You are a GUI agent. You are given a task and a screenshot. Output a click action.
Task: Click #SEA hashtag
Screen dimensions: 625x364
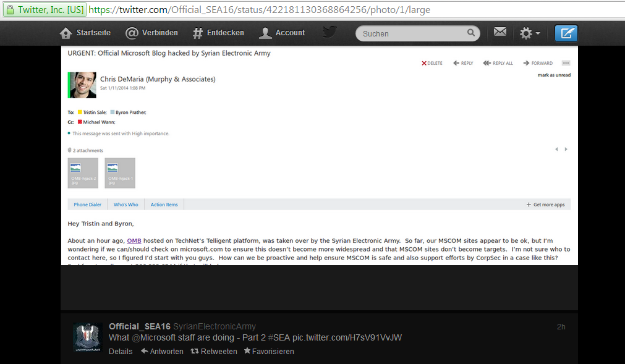pos(279,337)
